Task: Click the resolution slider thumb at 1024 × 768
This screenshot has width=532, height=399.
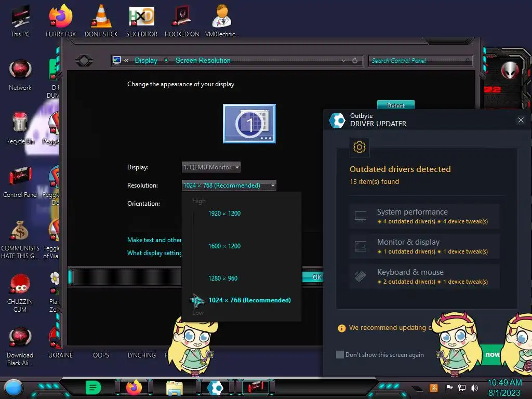Action: pos(194,300)
